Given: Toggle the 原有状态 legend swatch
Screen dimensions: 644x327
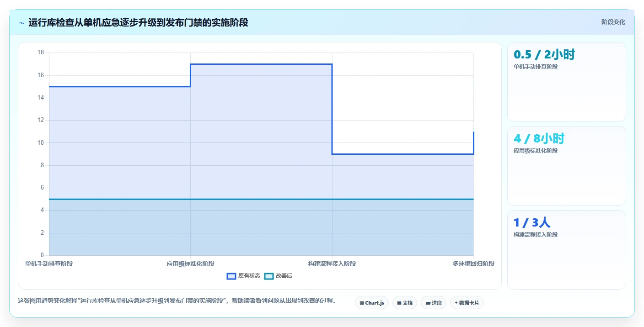Looking at the screenshot, I should [231, 276].
